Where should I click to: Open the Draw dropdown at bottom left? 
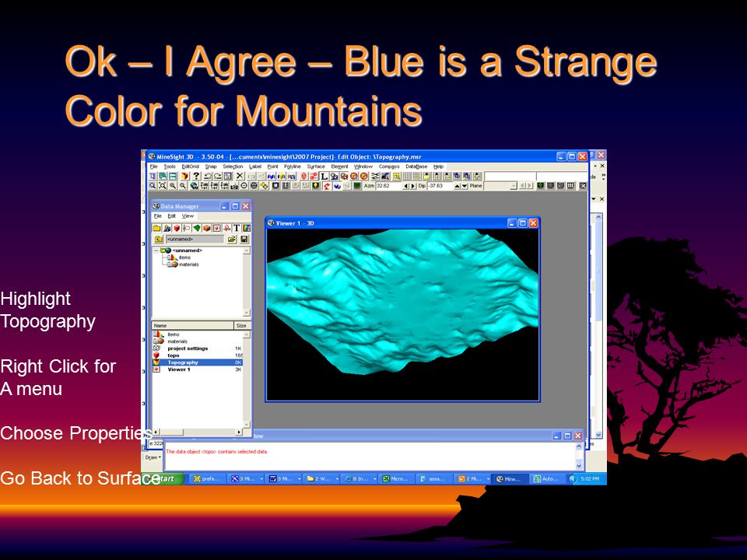[153, 457]
